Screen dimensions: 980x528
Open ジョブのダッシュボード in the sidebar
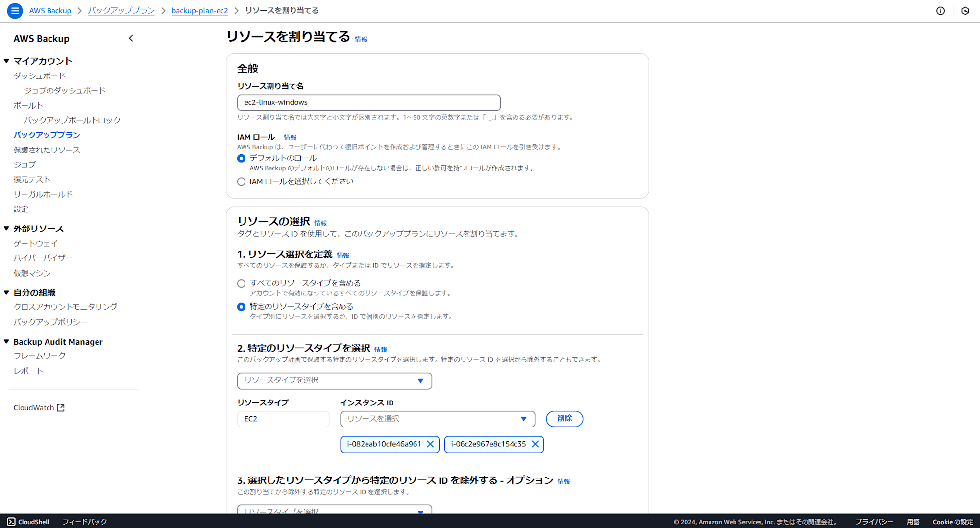point(65,91)
